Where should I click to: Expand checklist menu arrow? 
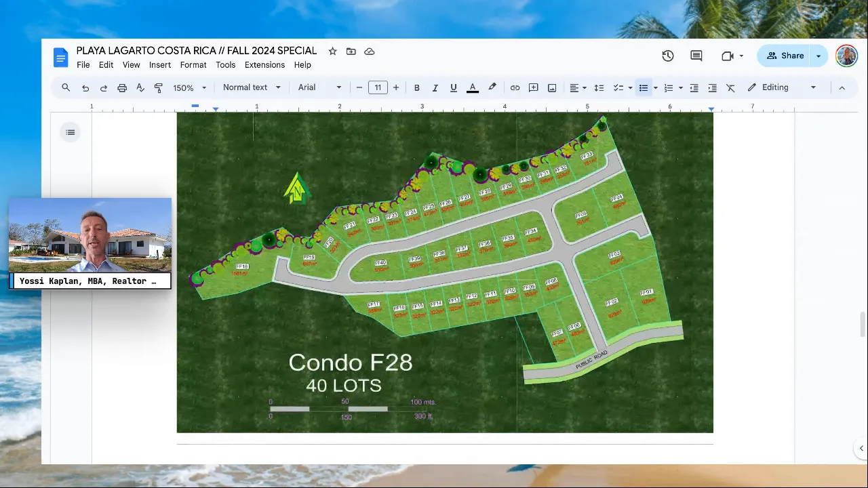630,88
